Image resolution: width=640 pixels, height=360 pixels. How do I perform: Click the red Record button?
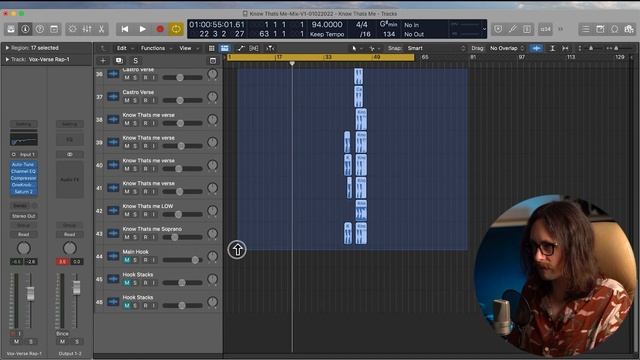pos(160,29)
